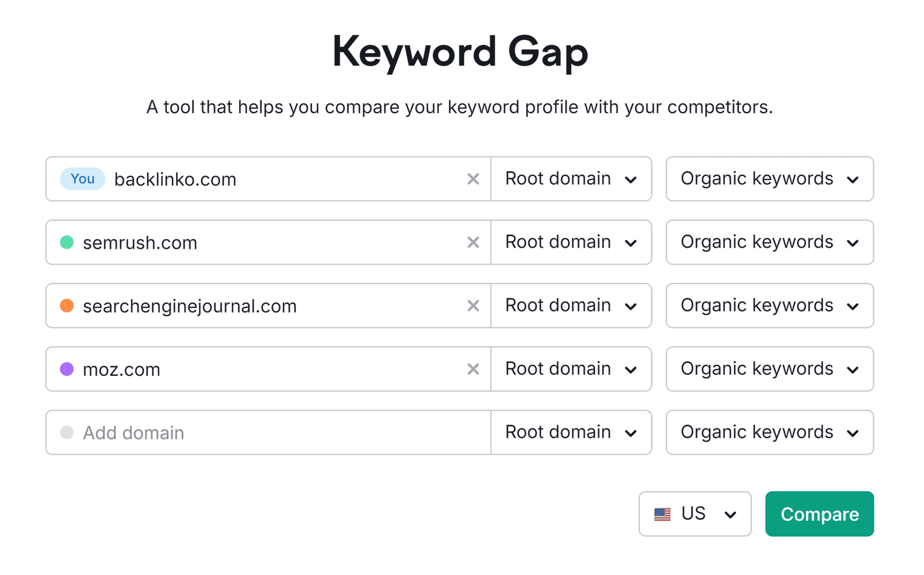This screenshot has width=924, height=575.
Task: Click the 'You' badge next to backlinko.com
Action: 82,179
